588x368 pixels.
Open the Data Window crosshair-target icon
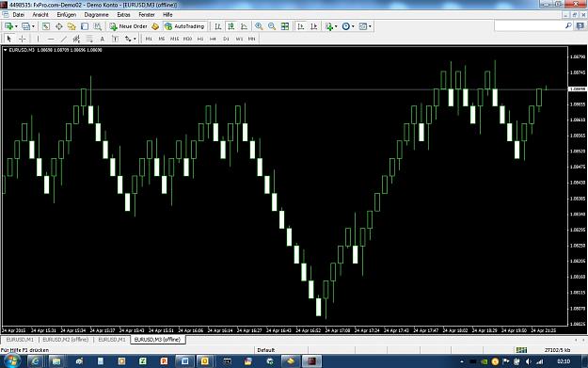coord(59,26)
